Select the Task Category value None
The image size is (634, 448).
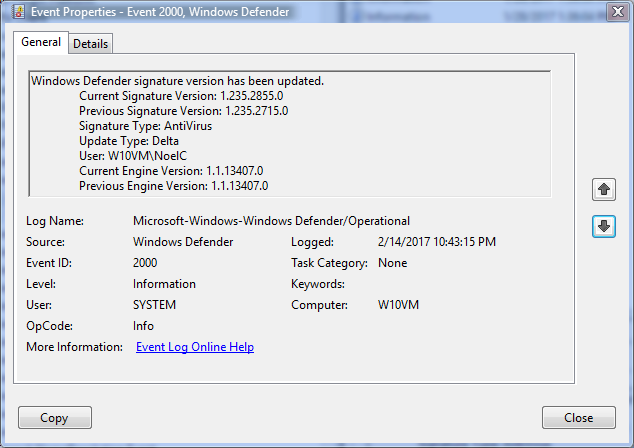pos(392,263)
